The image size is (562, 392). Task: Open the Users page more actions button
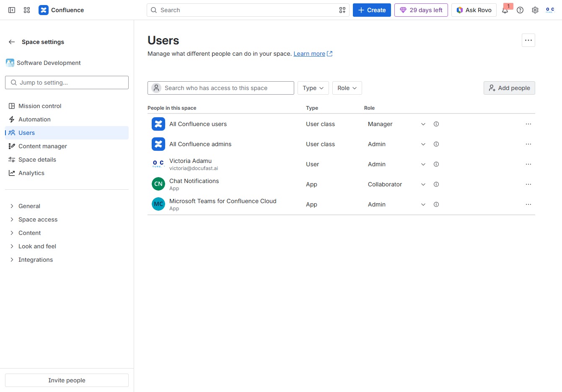[528, 40]
